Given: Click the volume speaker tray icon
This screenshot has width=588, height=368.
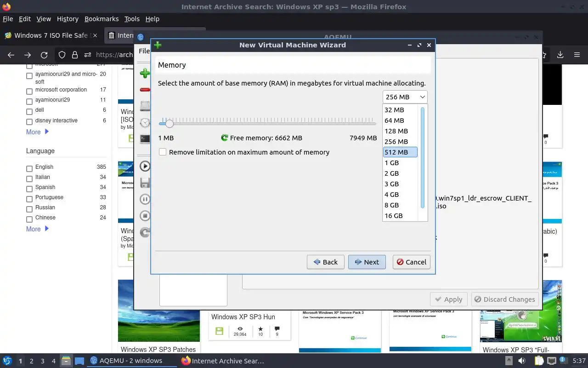Looking at the screenshot, I should coord(522,361).
